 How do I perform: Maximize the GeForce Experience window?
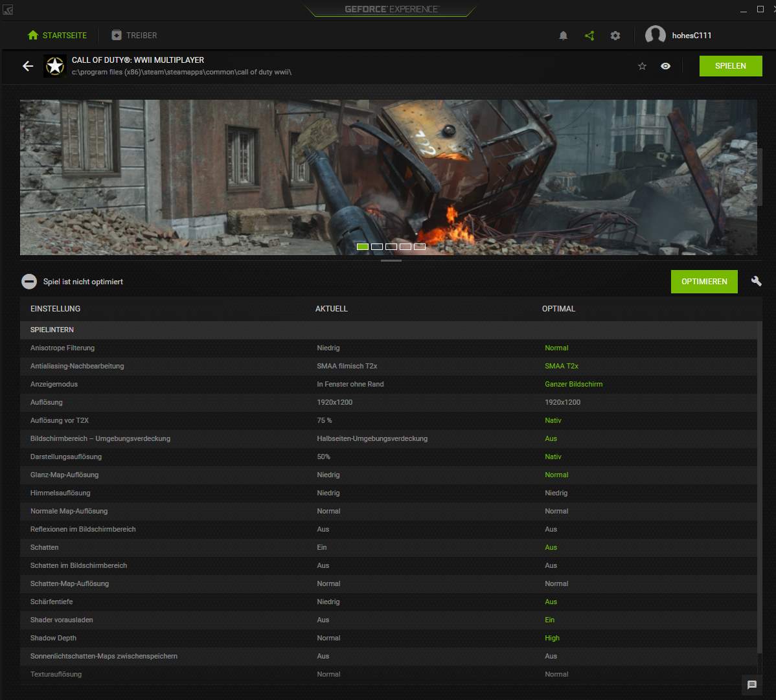click(x=760, y=10)
